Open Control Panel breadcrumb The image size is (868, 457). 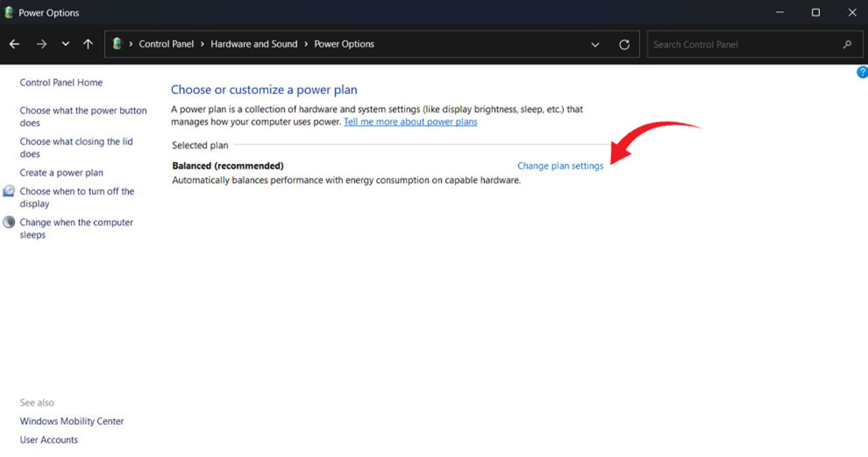click(x=166, y=44)
